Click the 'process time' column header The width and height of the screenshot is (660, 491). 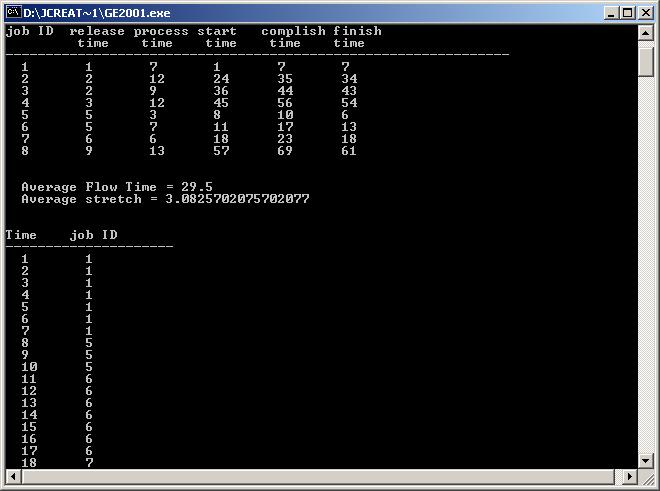161,37
